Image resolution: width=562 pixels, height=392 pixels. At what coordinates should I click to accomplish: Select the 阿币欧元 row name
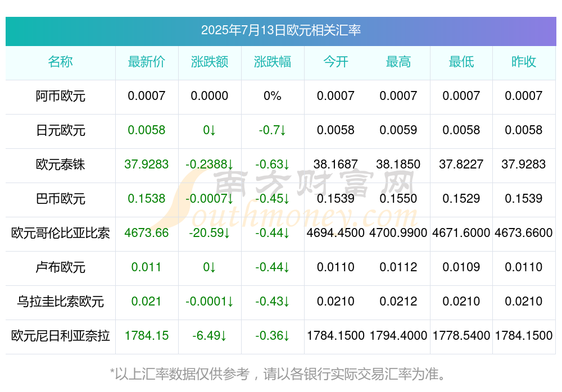coord(60,96)
